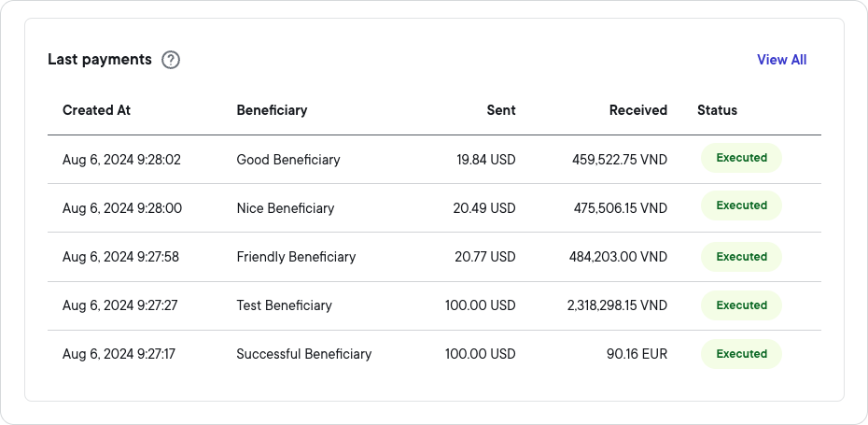Click Executed status of Friendly Beneficiary

pos(741,257)
